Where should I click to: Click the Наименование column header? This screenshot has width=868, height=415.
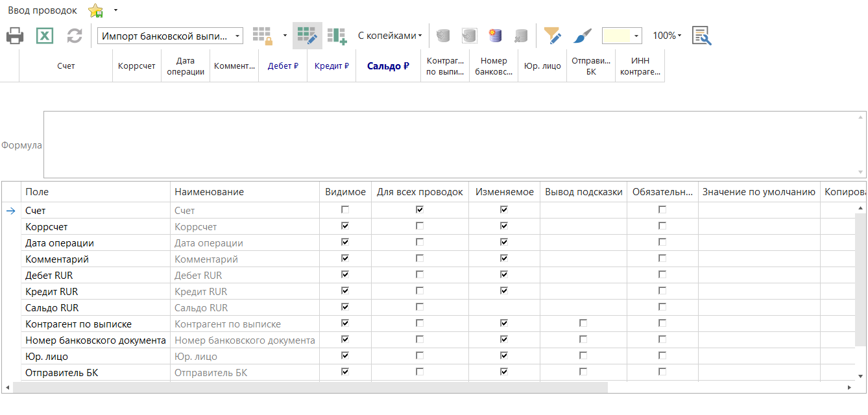(209, 192)
